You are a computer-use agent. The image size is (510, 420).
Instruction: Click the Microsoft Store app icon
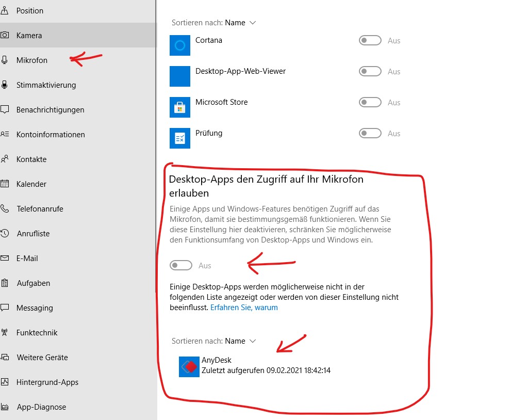pyautogui.click(x=180, y=107)
